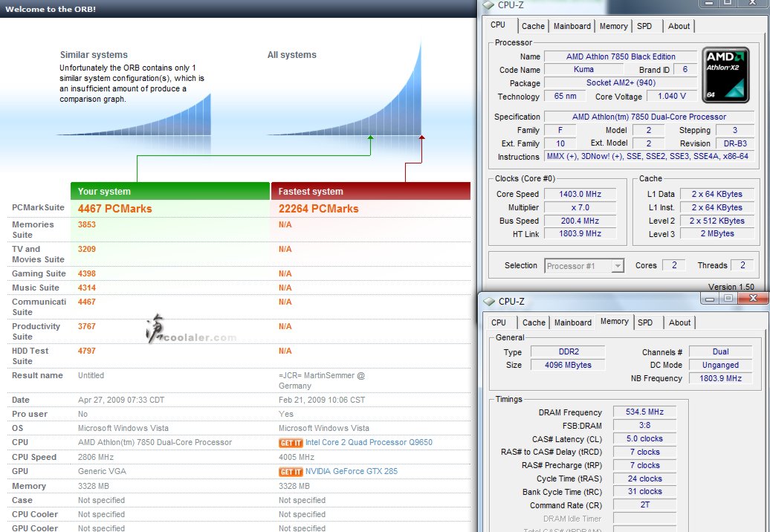Click the HT Link value in Clocks group
Image resolution: width=770 pixels, height=532 pixels.
[x=580, y=233]
